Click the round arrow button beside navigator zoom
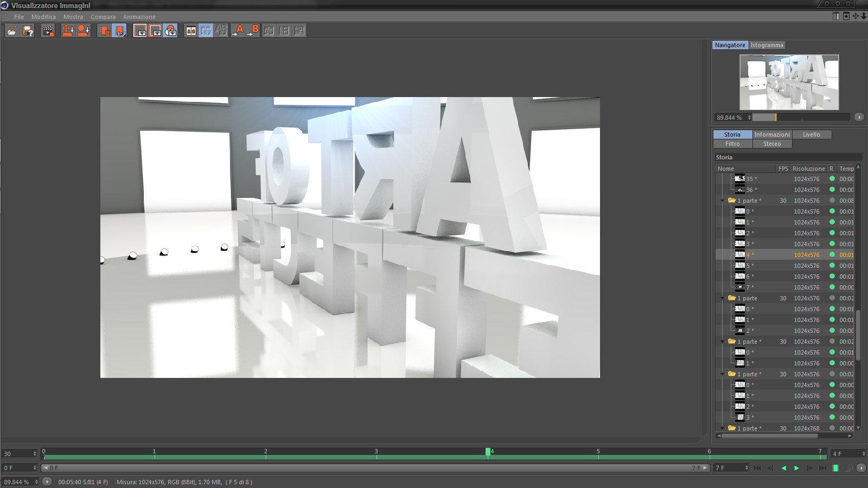868x488 pixels. [x=859, y=117]
